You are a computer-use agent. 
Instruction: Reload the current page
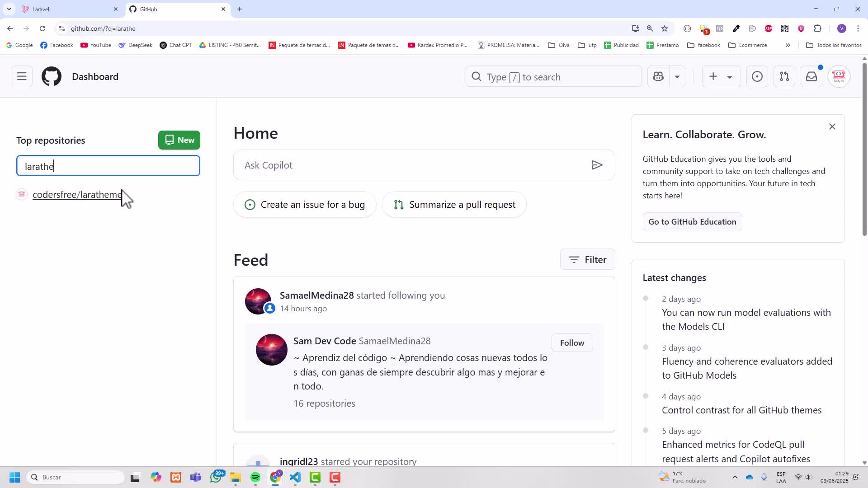[42, 28]
